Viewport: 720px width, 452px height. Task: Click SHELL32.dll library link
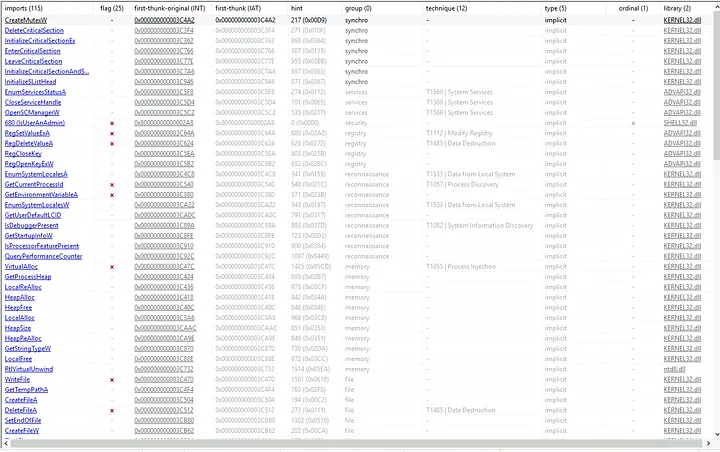click(x=680, y=123)
